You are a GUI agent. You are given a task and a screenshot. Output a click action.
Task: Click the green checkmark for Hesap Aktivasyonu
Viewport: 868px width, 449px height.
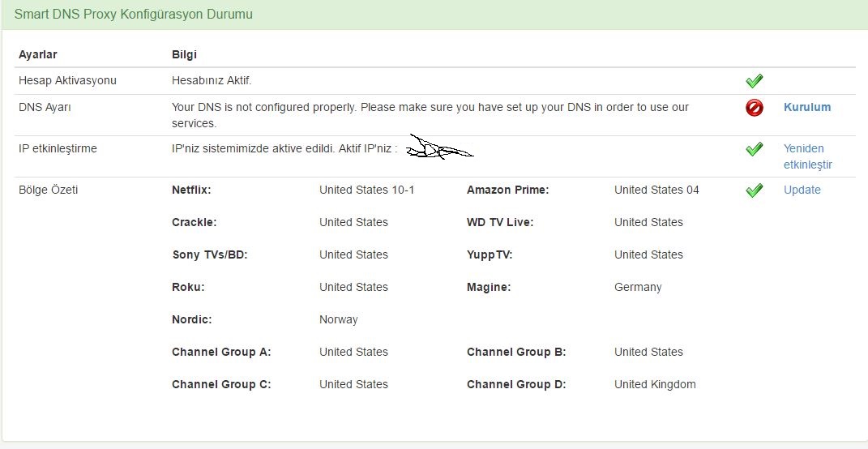(754, 81)
